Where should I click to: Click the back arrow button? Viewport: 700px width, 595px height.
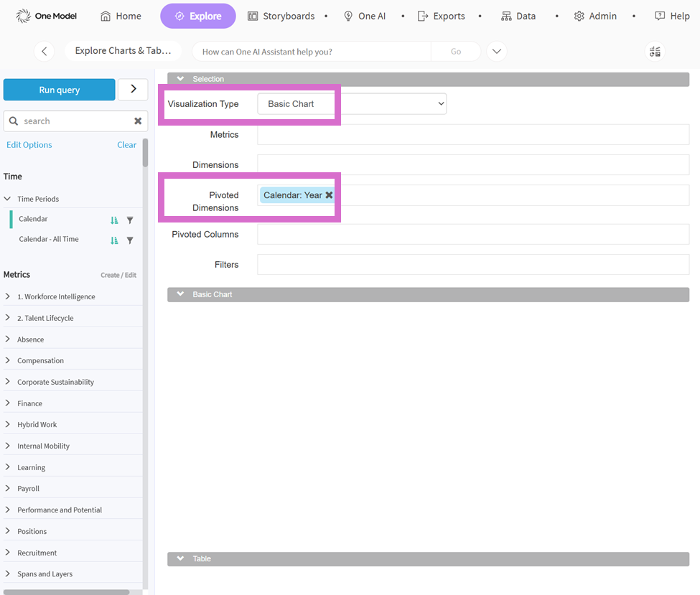coord(45,52)
